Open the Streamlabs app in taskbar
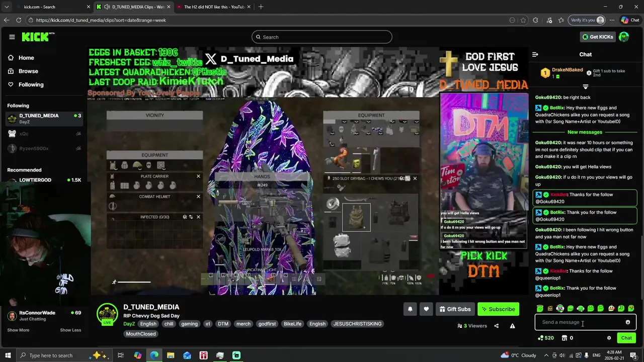The image size is (644, 362). point(236,355)
